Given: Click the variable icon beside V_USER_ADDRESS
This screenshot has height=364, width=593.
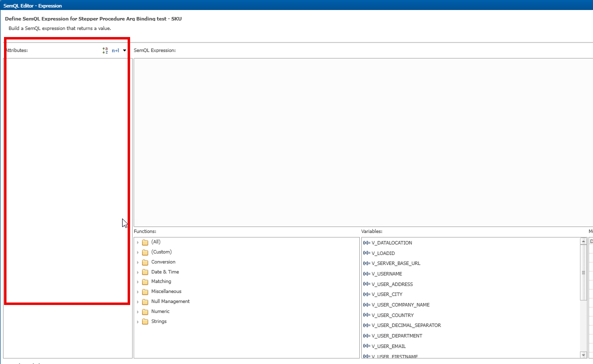Looking at the screenshot, I should [x=366, y=284].
